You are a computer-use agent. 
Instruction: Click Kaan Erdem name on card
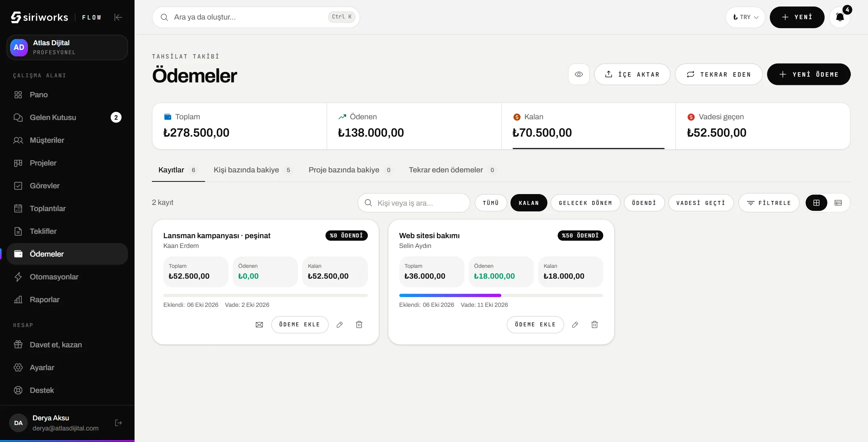coord(181,246)
